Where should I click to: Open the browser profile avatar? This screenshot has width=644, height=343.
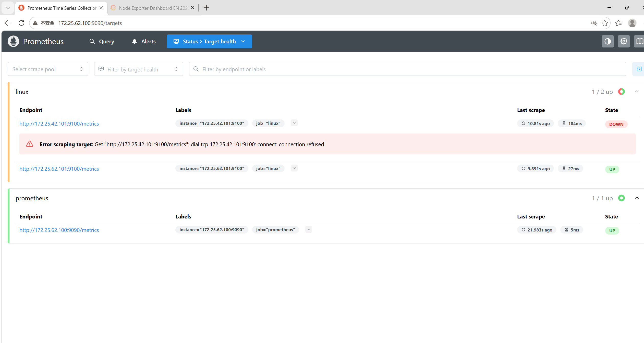pos(632,23)
